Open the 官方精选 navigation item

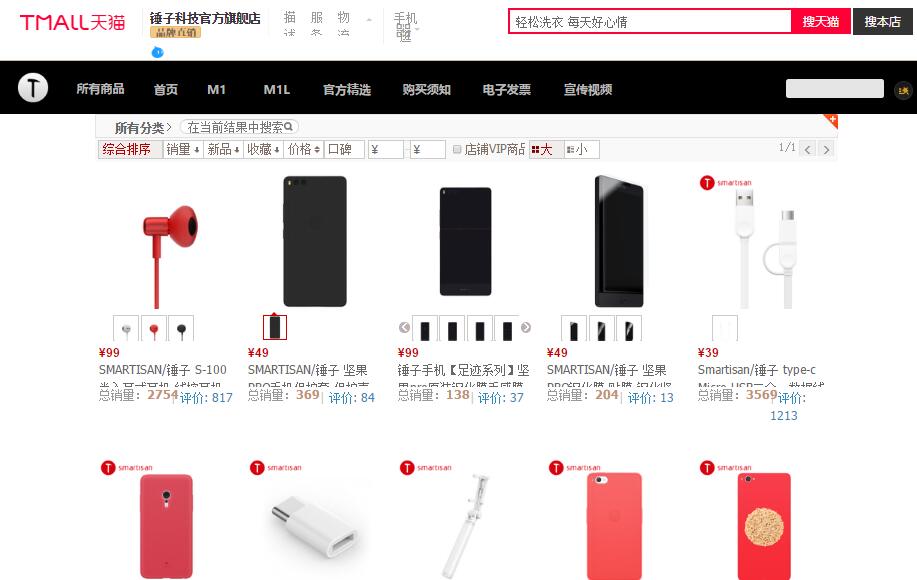click(x=347, y=89)
